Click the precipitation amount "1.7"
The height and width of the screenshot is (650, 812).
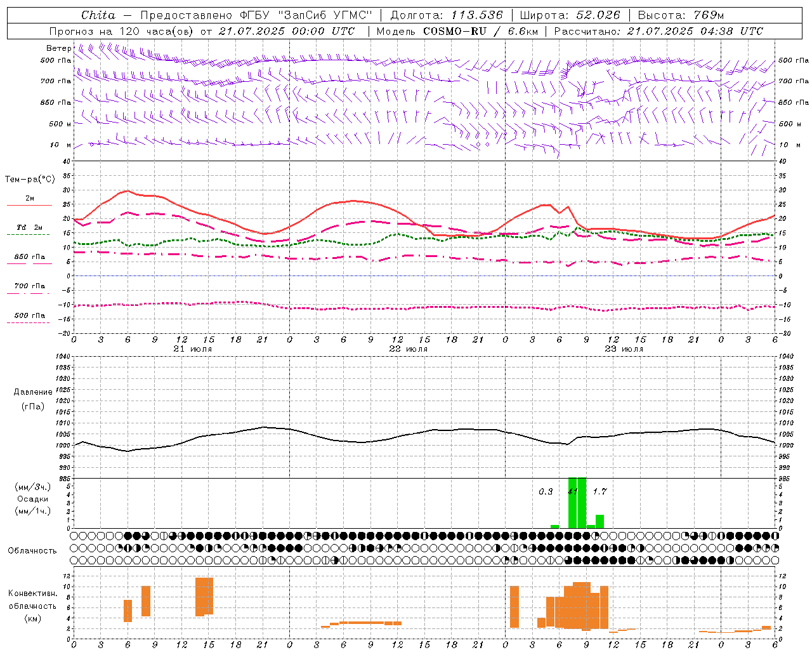pos(599,491)
